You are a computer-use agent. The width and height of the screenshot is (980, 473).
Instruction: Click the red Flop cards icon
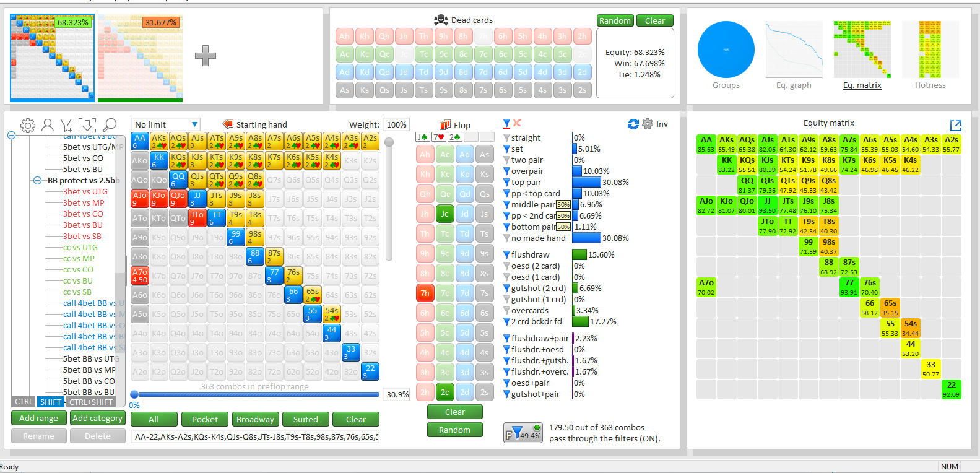(445, 124)
